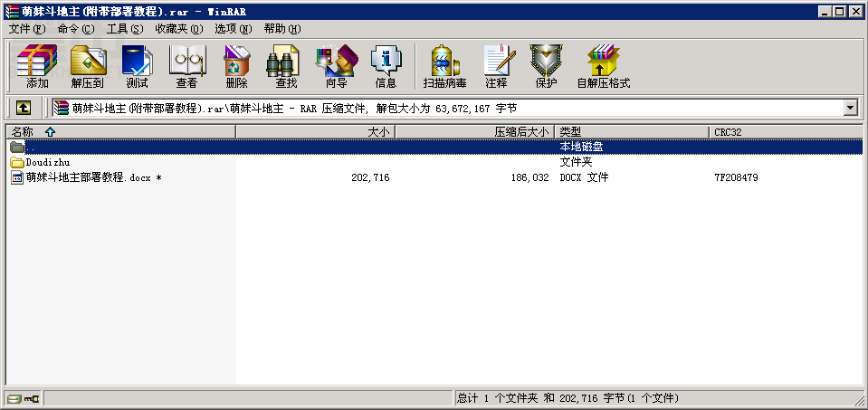This screenshot has height=410, width=868.
Task: Launch the Wizard (向导) tool
Action: pos(337,66)
